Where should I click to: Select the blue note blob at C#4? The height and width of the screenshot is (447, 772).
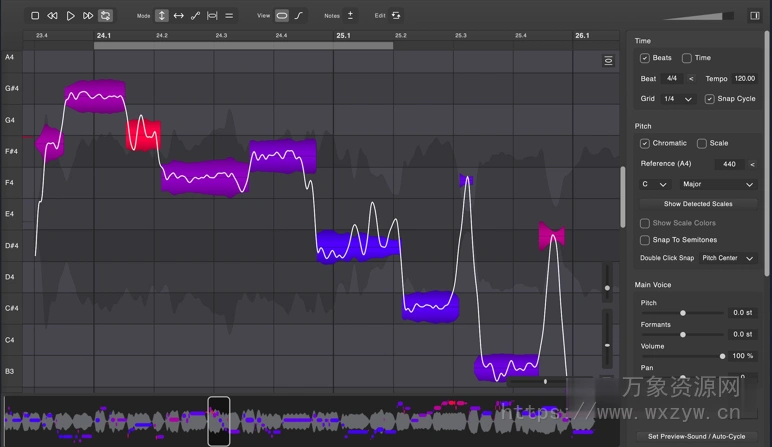pyautogui.click(x=431, y=307)
